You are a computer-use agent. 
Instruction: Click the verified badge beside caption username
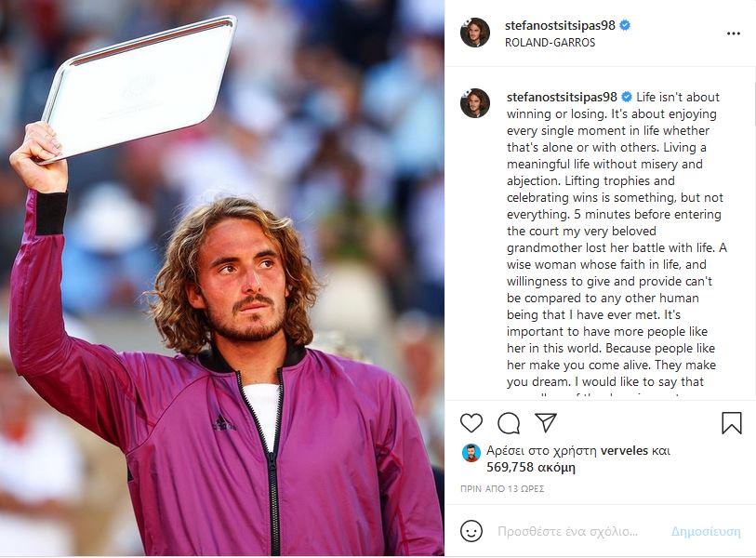pos(627,97)
